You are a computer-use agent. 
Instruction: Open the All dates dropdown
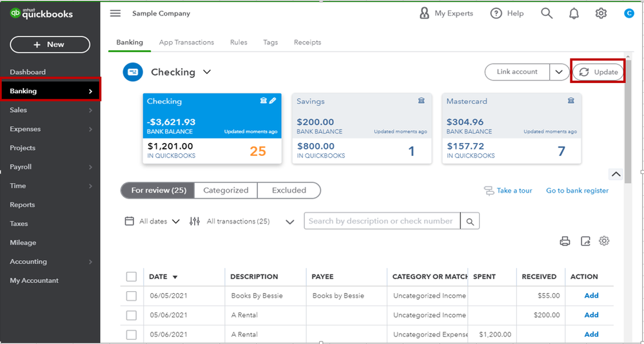175,222
